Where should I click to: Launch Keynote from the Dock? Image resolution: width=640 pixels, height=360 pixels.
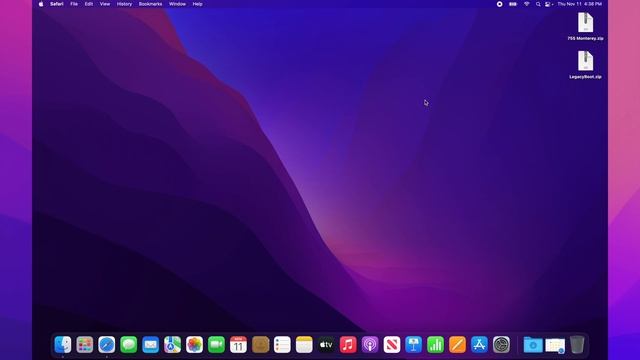(x=413, y=345)
